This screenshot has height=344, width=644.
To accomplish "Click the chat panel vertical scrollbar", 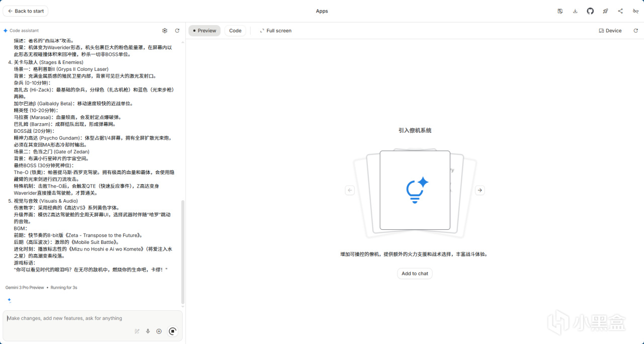I will pos(183,251).
